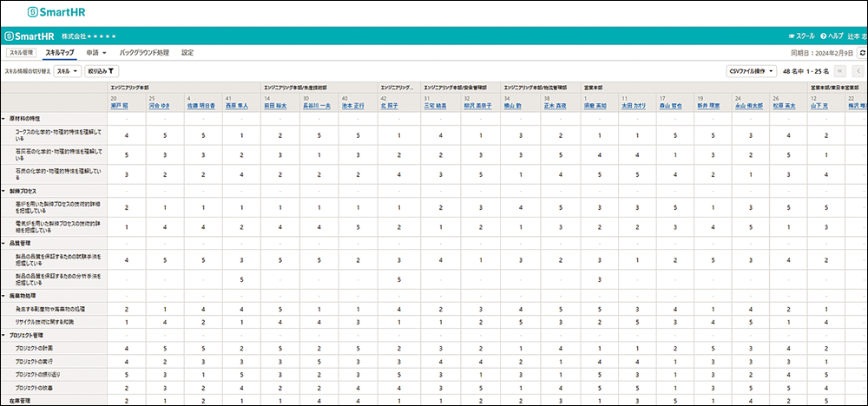868x406 pixels.
Task: Click the previous page arrow button
Action: [x=858, y=71]
